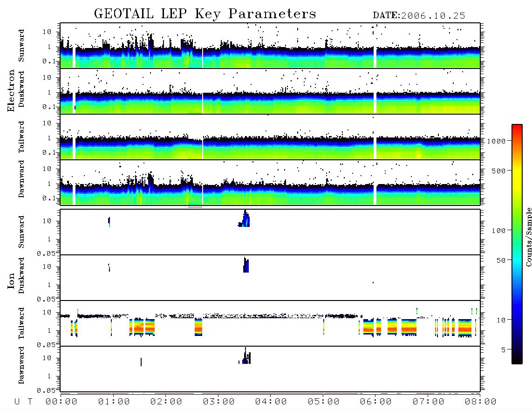
Task: Click the Electron Sunward spectrogram panel
Action: (x=270, y=46)
